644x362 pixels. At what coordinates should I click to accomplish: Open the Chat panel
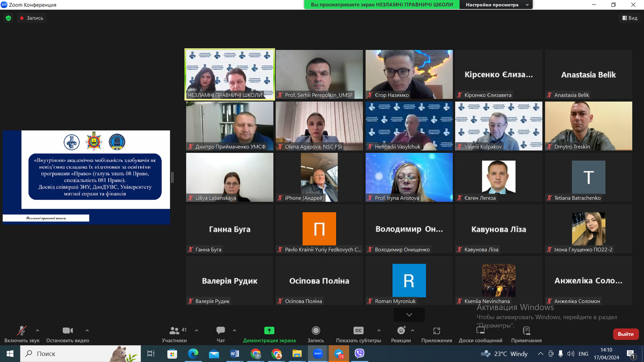click(220, 334)
